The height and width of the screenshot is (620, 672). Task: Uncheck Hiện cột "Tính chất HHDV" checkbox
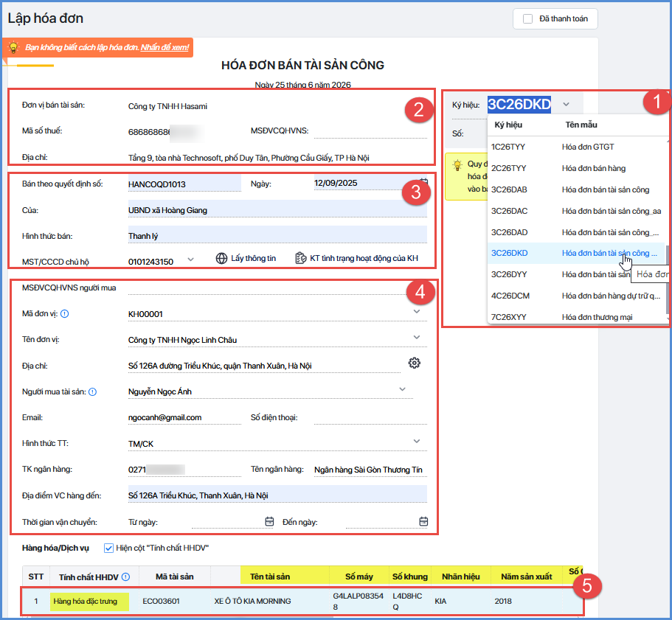click(x=109, y=548)
